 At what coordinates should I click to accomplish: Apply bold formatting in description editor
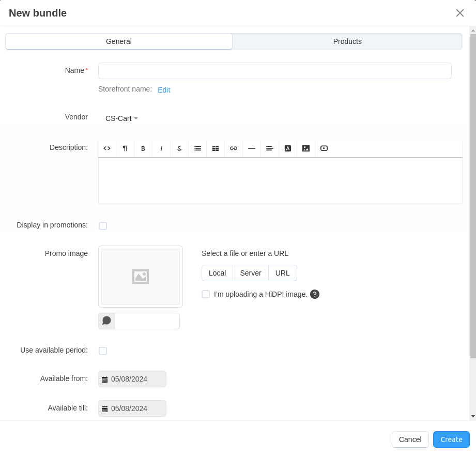point(143,148)
